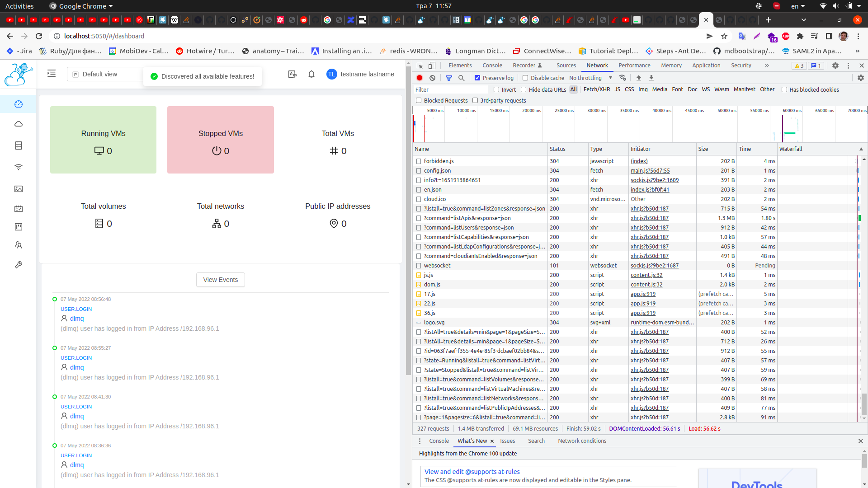Check the Invert filter checkbox
Image resolution: width=868 pixels, height=488 pixels.
(x=496, y=89)
